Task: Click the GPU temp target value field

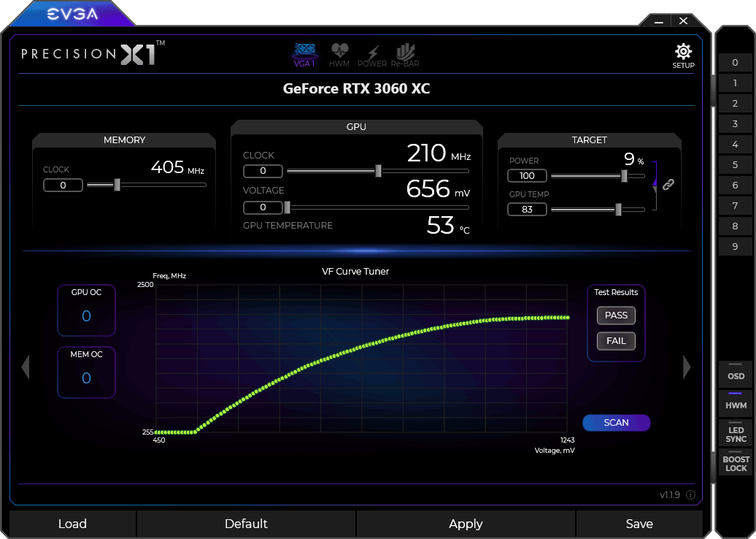Action: pyautogui.click(x=527, y=210)
